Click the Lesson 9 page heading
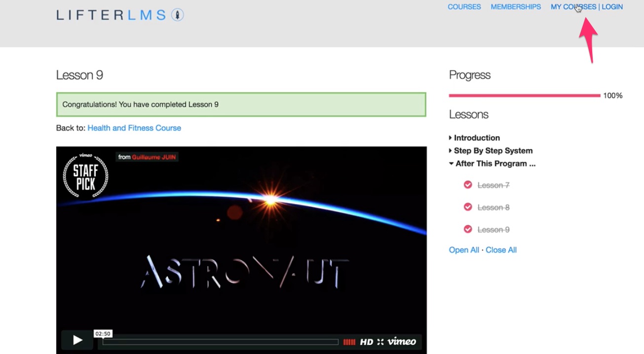 pos(79,75)
